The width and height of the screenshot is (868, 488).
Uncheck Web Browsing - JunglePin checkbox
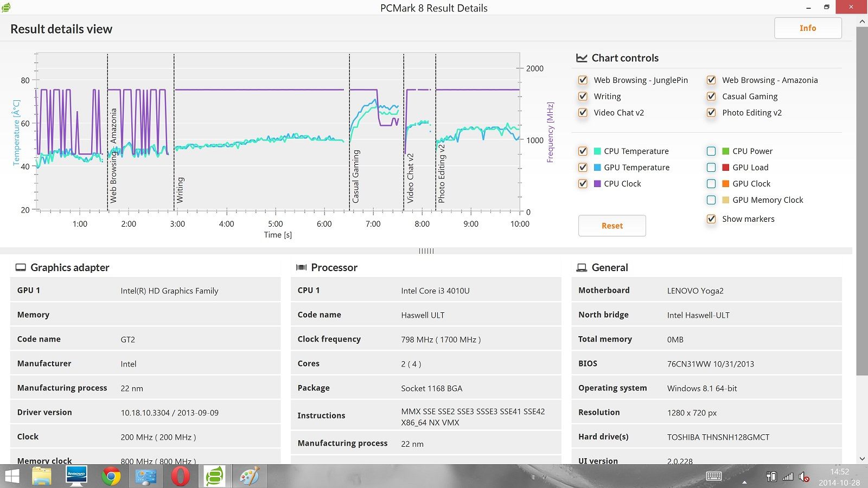click(583, 80)
